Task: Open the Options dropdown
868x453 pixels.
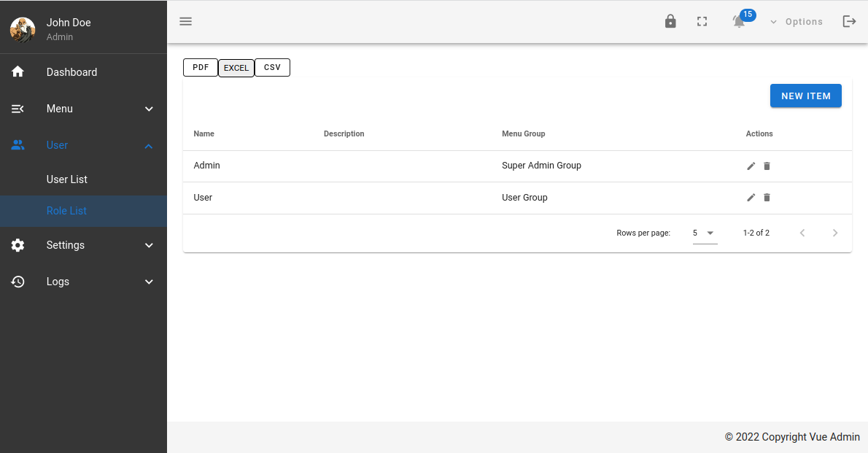Action: [797, 22]
